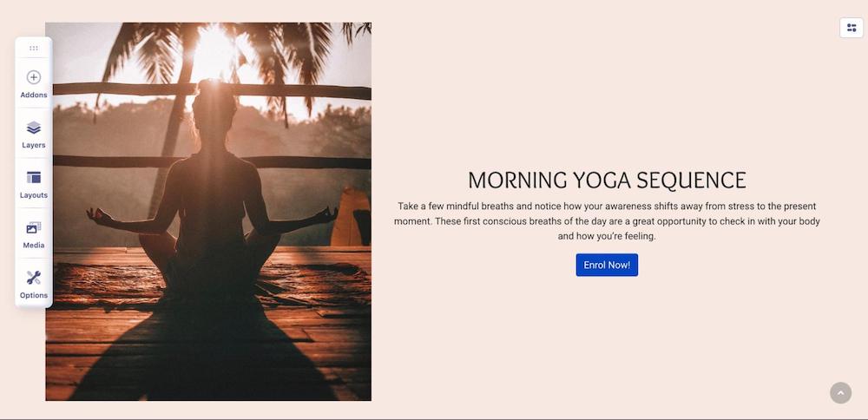Select the MORNING YOGA SEQUENCE heading
The width and height of the screenshot is (868, 420).
pyautogui.click(x=607, y=180)
